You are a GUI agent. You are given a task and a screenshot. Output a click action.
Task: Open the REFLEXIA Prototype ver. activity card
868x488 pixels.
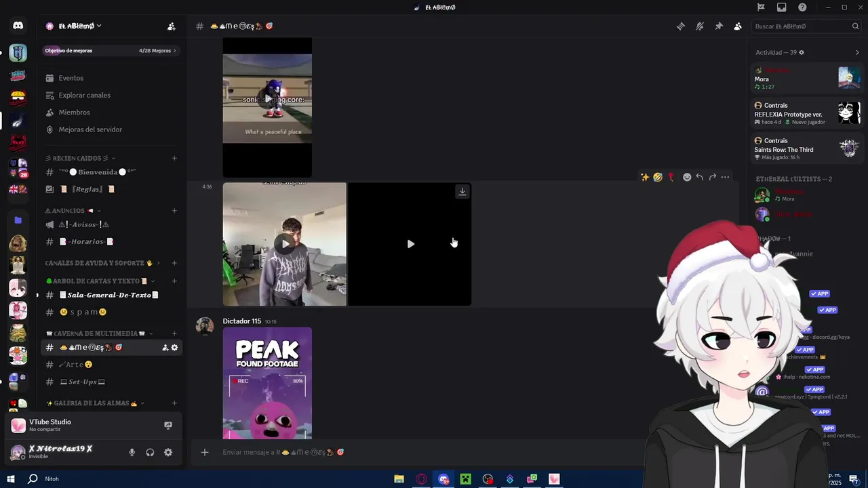807,114
